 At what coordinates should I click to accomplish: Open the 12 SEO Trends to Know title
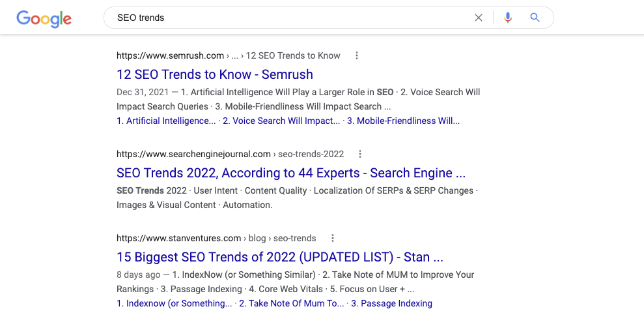(214, 74)
